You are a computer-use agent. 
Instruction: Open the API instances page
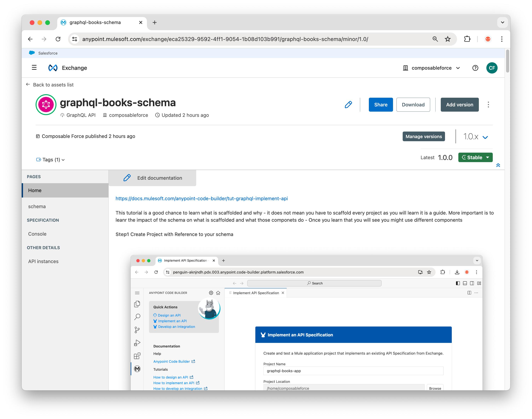pos(43,261)
